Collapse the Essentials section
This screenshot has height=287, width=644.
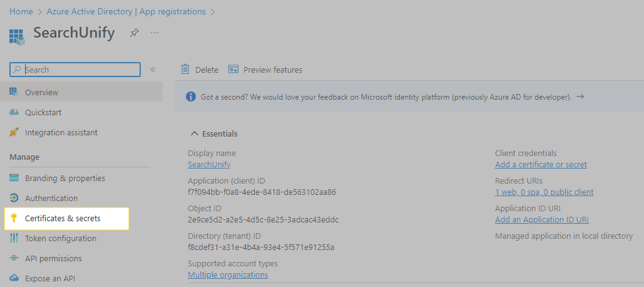(x=195, y=133)
